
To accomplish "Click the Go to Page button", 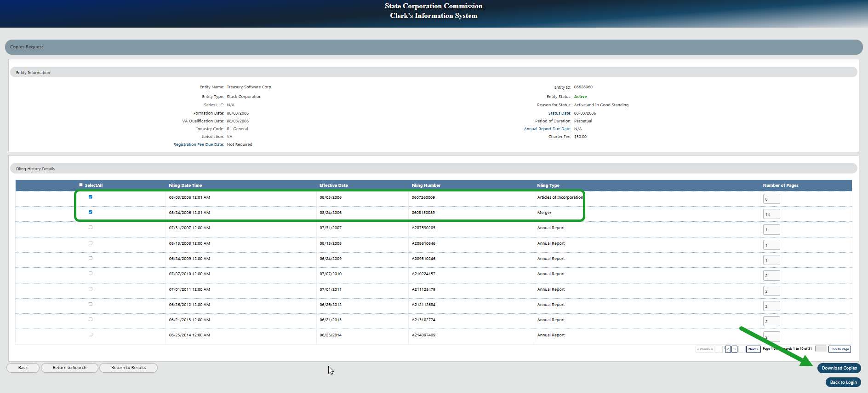I will [x=840, y=349].
